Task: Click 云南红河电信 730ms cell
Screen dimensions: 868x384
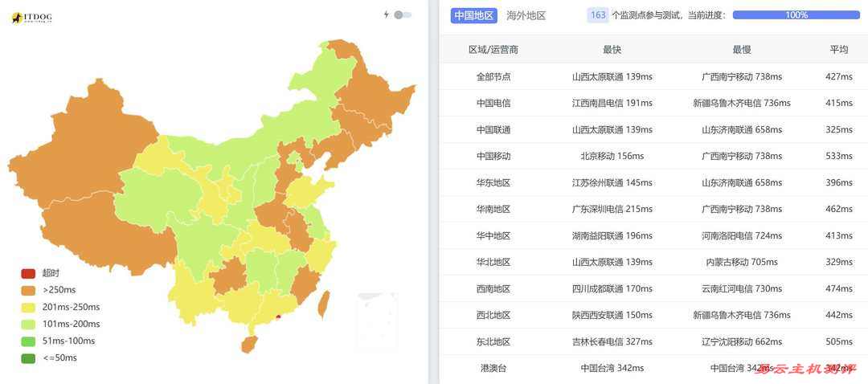Action: [742, 289]
